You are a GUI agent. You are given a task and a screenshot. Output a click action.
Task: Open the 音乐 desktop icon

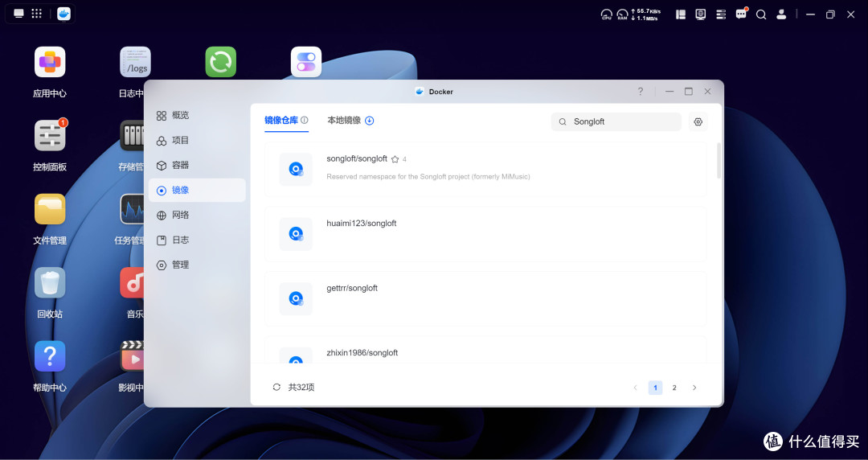[x=133, y=282]
